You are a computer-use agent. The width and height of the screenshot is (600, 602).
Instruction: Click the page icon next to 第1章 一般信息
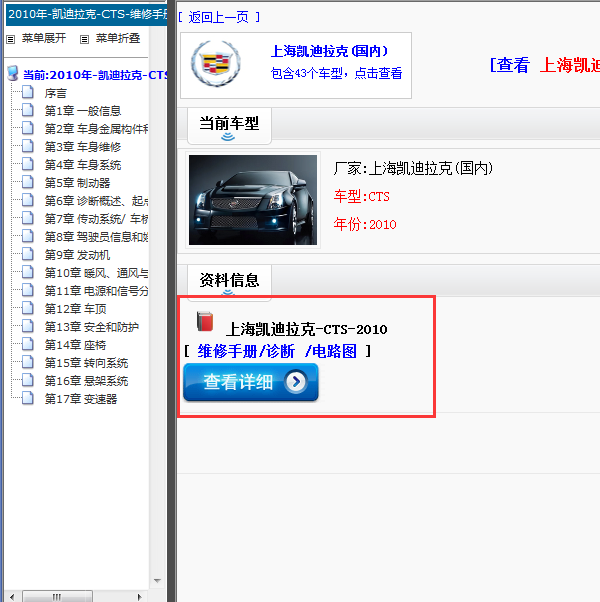28,110
